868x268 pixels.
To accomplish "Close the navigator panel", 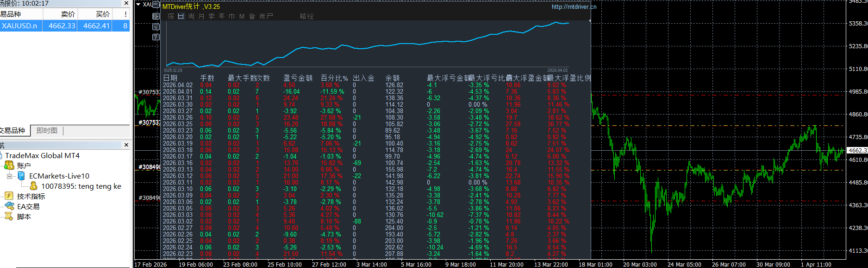I will tap(126, 145).
